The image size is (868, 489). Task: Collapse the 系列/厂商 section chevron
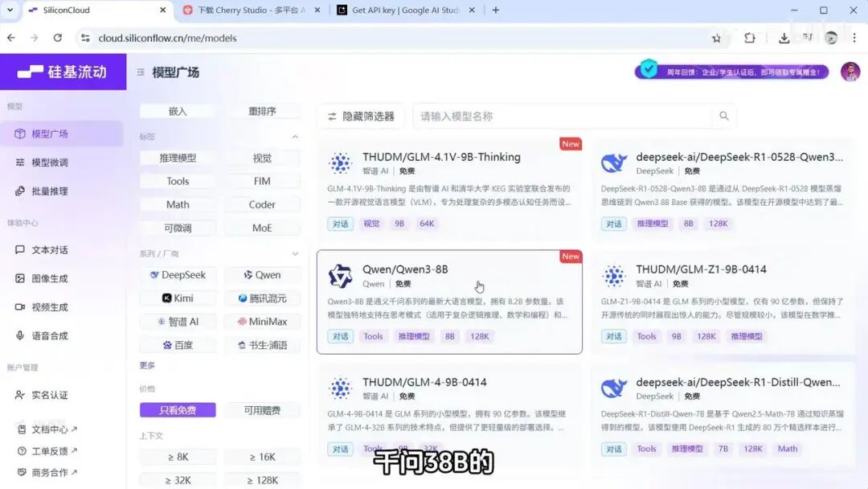295,253
